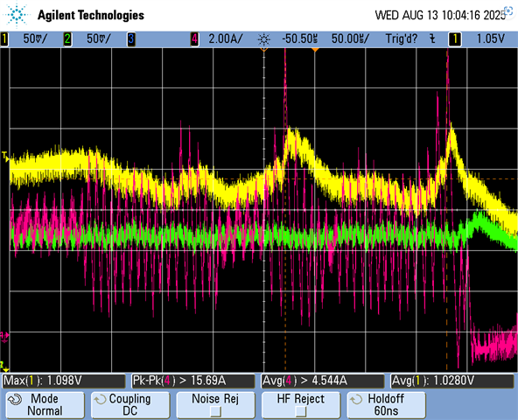Click the falling edge trigger slope icon
This screenshot has height=420, width=518.
point(432,39)
